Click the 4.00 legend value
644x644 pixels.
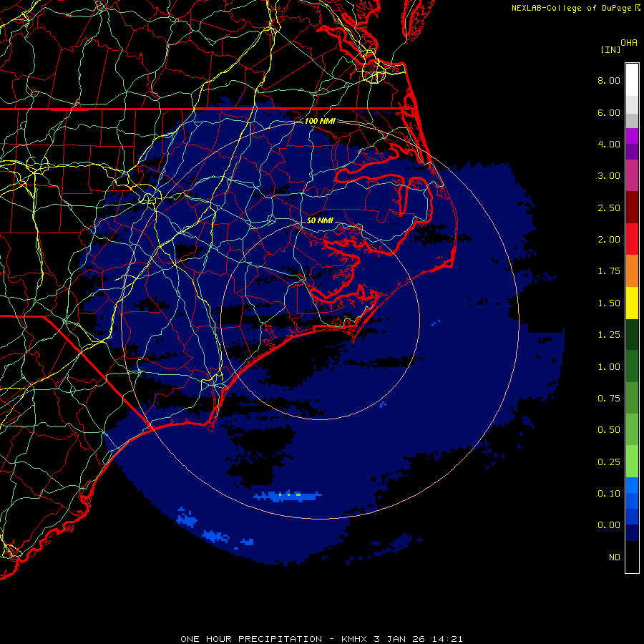pos(609,144)
